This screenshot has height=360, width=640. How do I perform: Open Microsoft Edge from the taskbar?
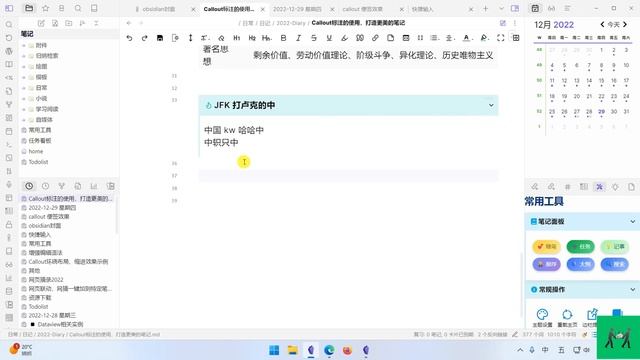(x=329, y=350)
